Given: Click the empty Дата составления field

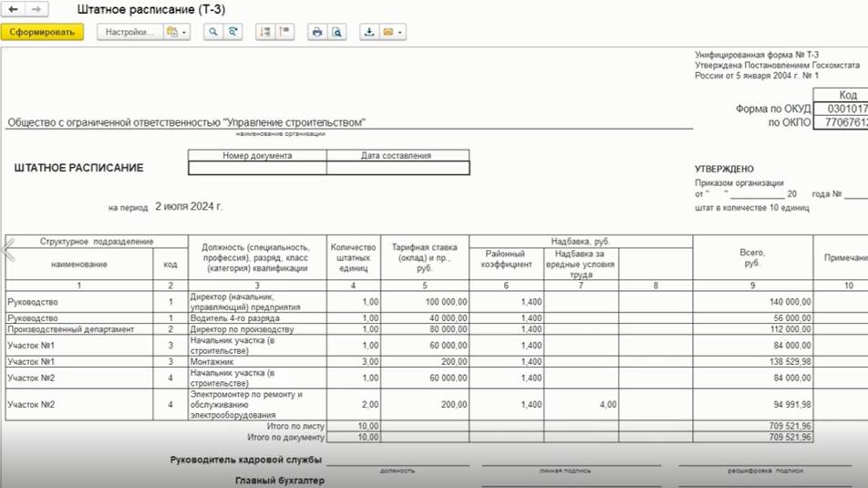Looking at the screenshot, I should 398,168.
